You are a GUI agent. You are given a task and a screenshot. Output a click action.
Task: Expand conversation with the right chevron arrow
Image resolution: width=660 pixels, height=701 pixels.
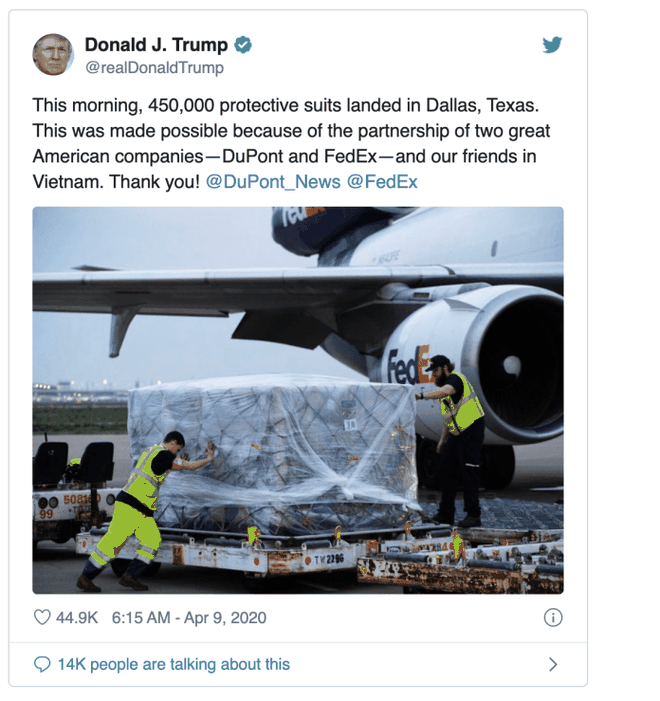click(553, 665)
